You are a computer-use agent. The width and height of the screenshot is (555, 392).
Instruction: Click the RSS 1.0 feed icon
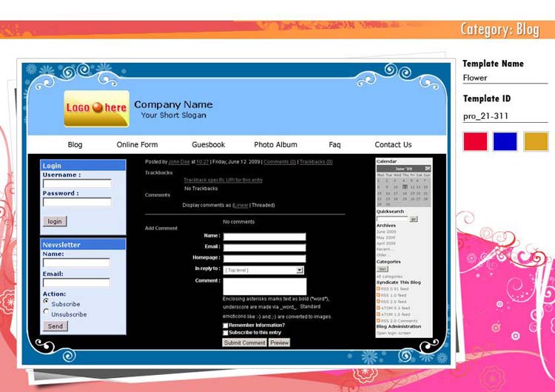[x=378, y=295]
